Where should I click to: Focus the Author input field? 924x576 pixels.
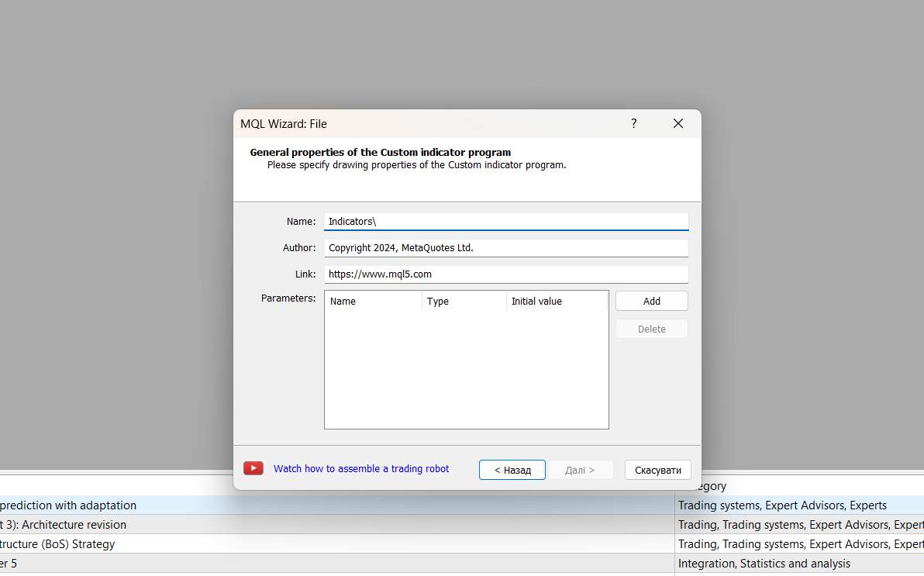[506, 247]
